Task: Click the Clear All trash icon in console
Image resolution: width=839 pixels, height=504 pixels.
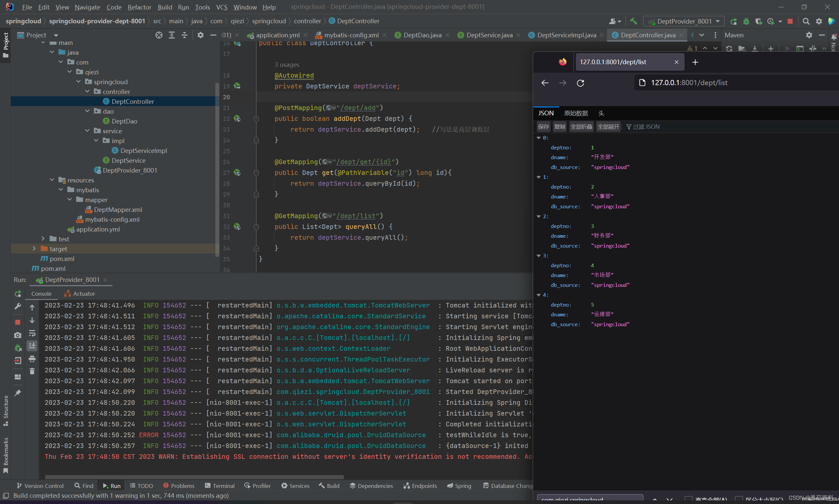Action: 32,371
